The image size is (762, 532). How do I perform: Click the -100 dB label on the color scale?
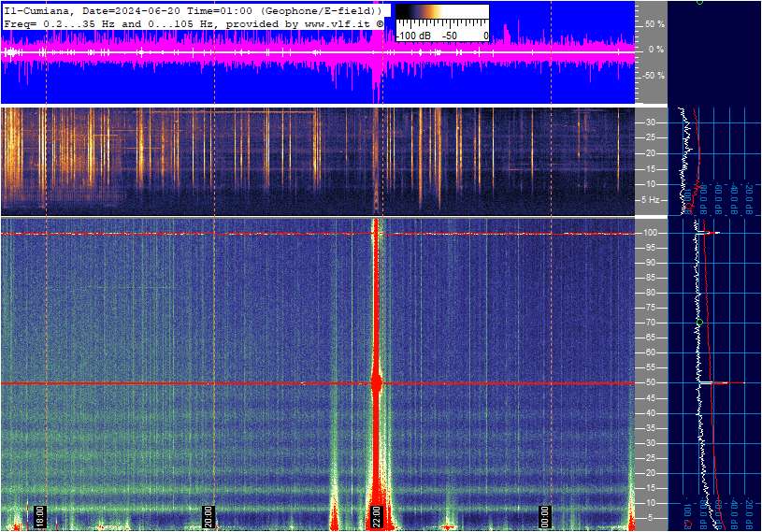coord(412,36)
